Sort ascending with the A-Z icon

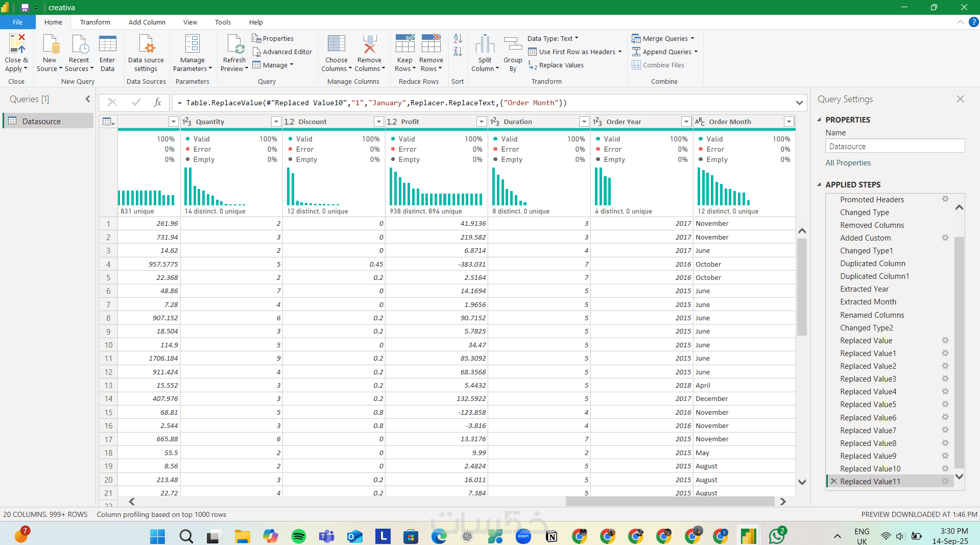coord(458,38)
